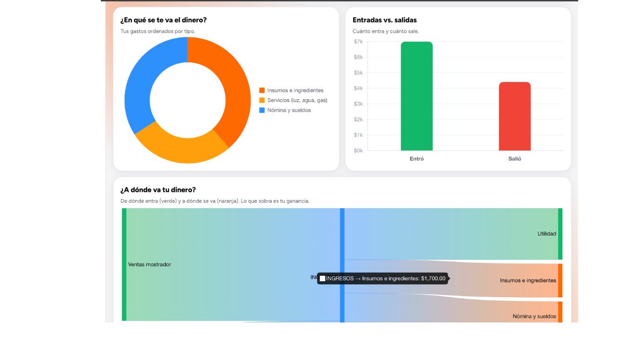
Task: Click the yellow legend swatch for Servicios
Action: [262, 100]
